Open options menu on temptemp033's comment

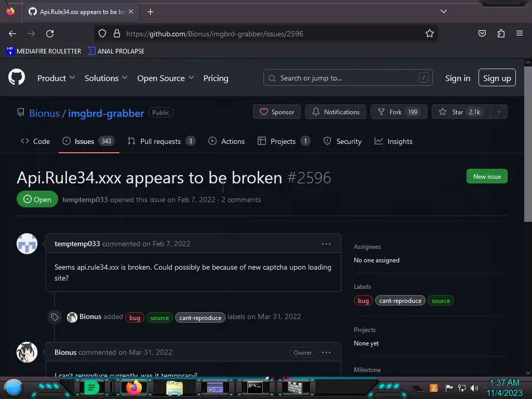326,244
